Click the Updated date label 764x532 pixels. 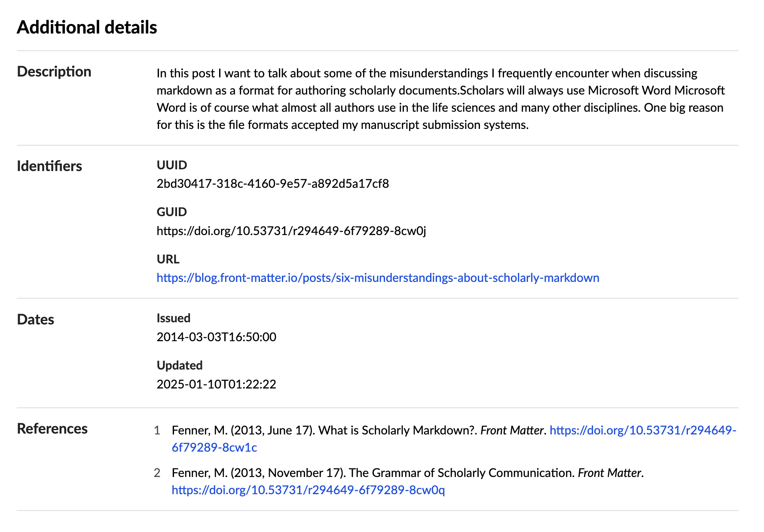pyautogui.click(x=180, y=365)
